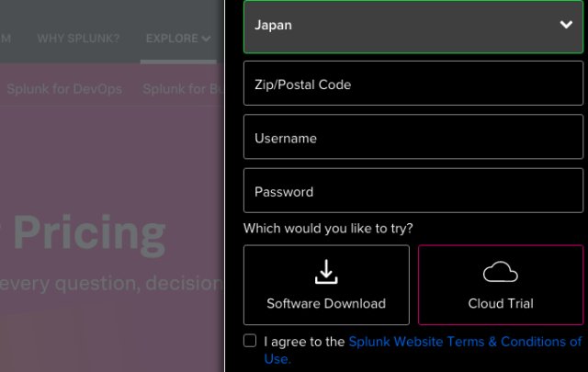Select the Cloud Trial text label
This screenshot has width=588, height=372.
coord(500,303)
